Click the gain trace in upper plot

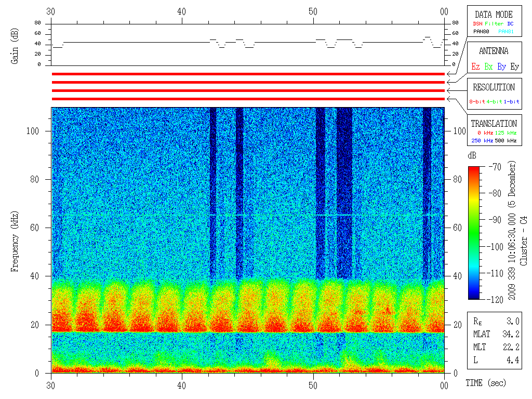[x=248, y=43]
